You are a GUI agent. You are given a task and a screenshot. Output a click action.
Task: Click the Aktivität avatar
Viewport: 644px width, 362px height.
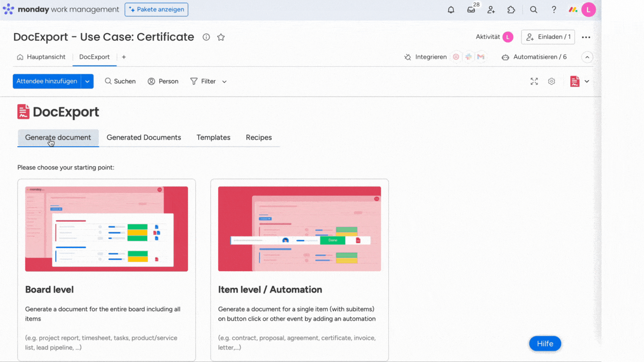508,37
